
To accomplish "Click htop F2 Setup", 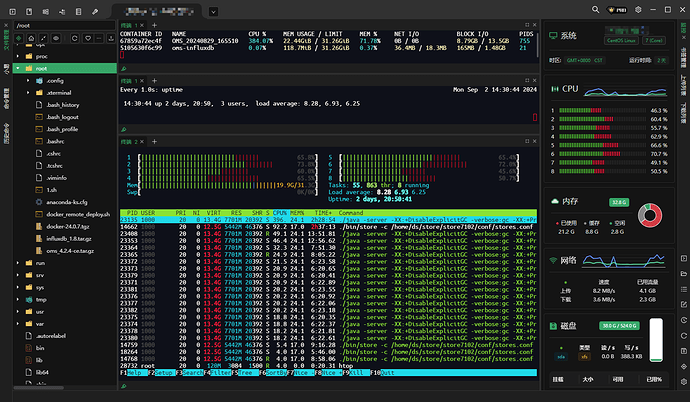I will click(161, 373).
